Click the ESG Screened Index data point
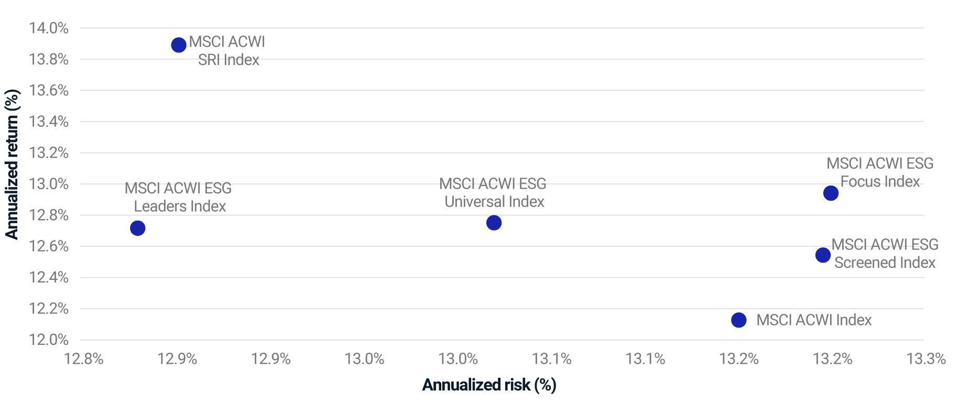980x402 pixels. (x=823, y=255)
